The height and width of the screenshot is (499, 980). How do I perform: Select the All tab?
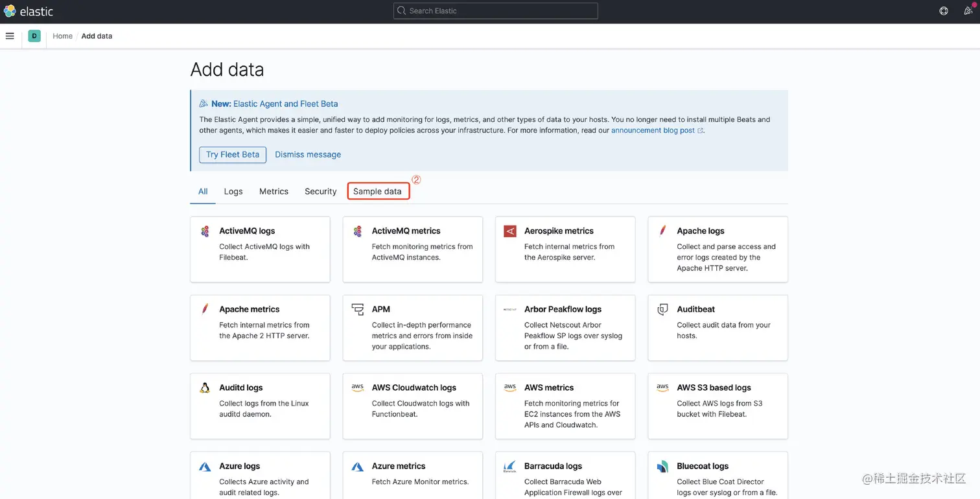[x=203, y=191]
